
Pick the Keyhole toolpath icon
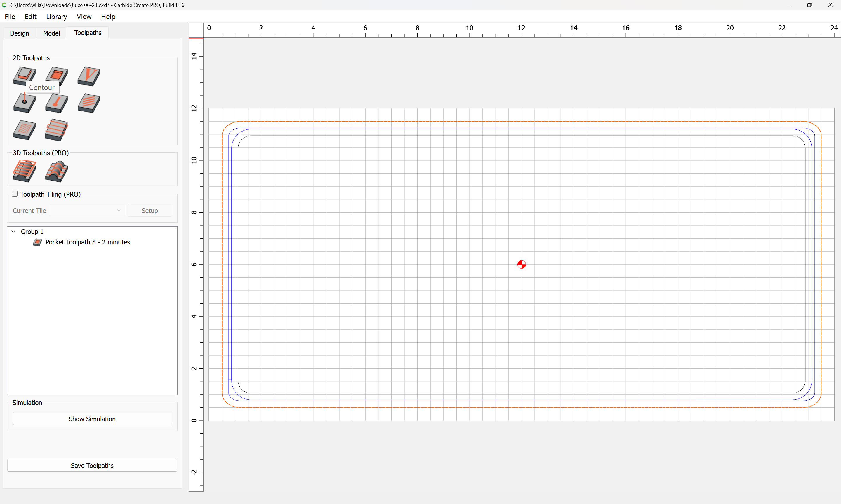pyautogui.click(x=56, y=103)
